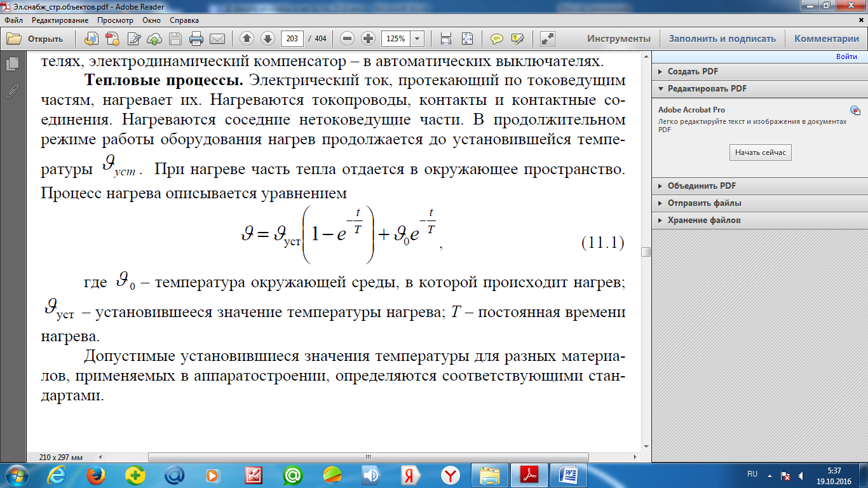This screenshot has height=488, width=868.
Task: Click the Create PDF online icon
Action: [112, 39]
